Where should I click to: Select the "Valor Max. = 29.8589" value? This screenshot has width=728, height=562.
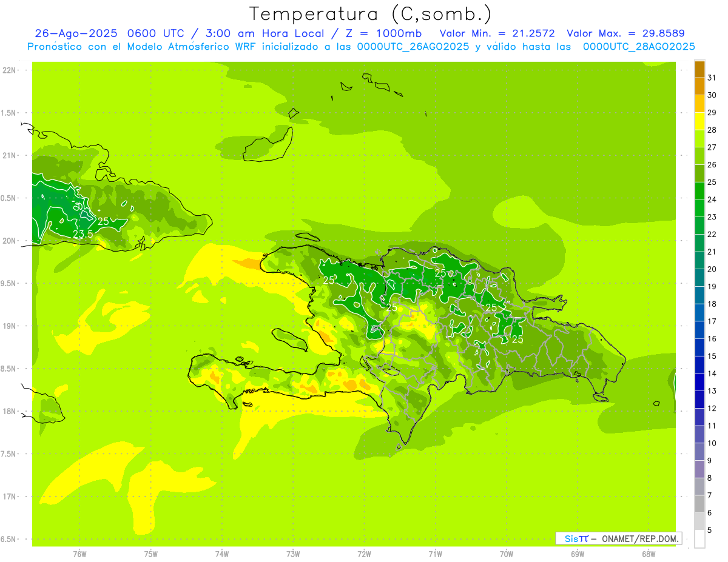(627, 33)
